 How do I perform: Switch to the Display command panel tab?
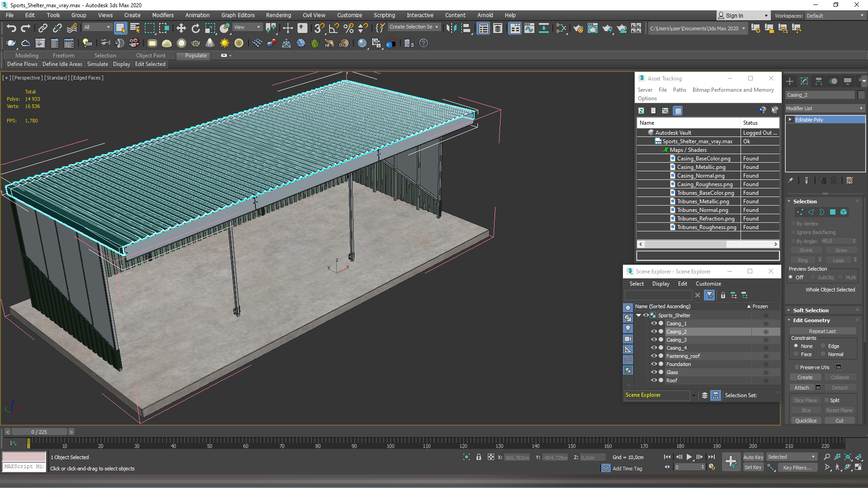pos(848,81)
